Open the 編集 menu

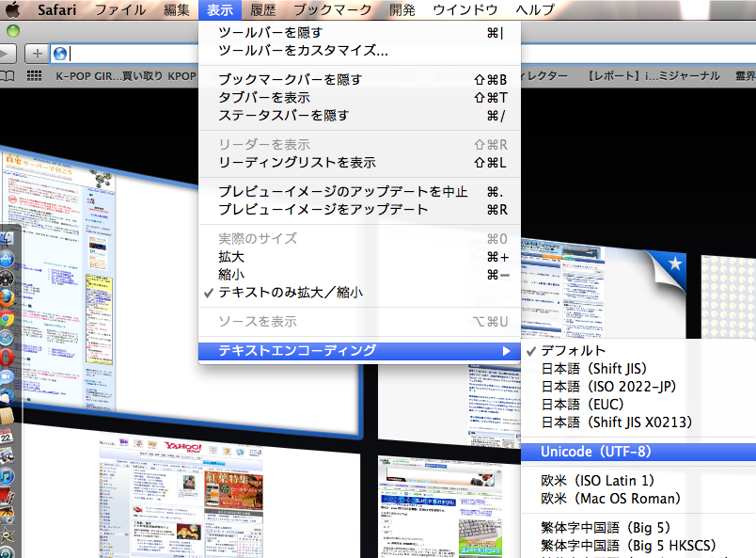click(x=177, y=9)
